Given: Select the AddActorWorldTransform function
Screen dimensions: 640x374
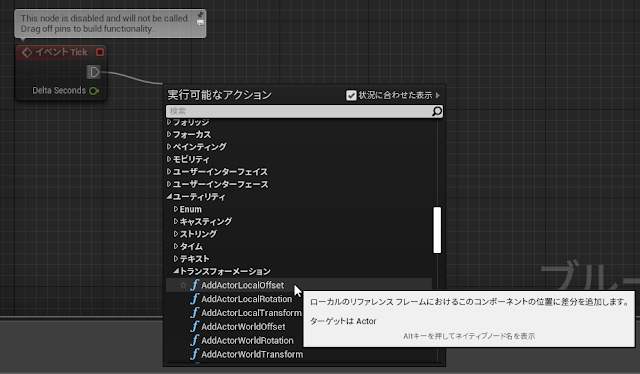Looking at the screenshot, I should click(252, 354).
